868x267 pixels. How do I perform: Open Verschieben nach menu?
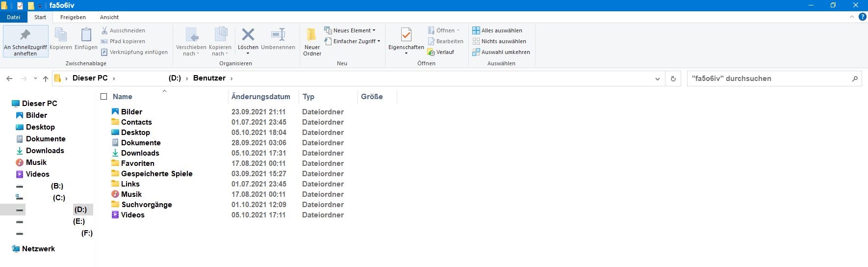pyautogui.click(x=191, y=42)
